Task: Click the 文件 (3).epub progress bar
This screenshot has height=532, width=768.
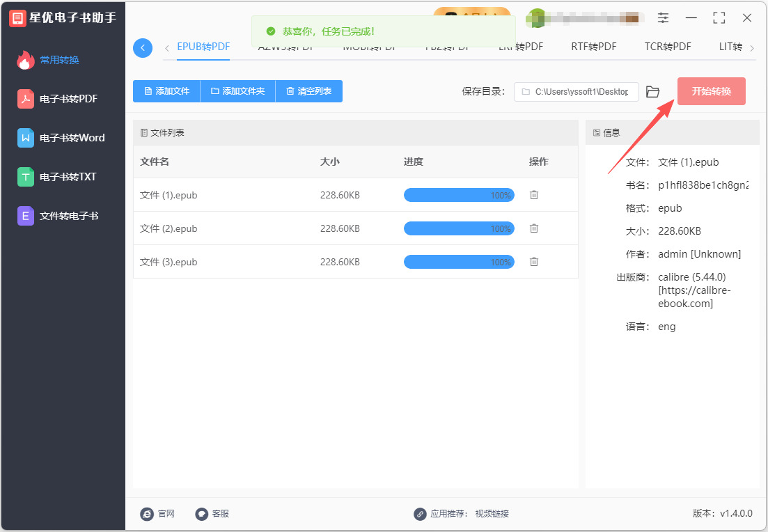Action: (459, 262)
